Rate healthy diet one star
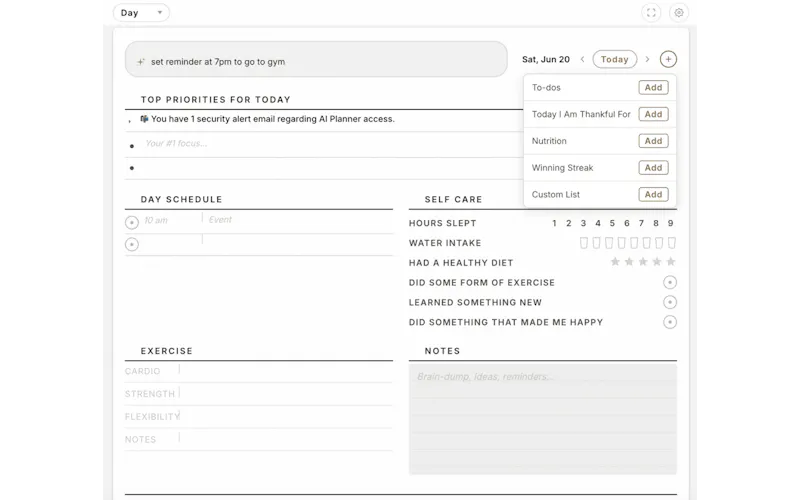 point(615,262)
